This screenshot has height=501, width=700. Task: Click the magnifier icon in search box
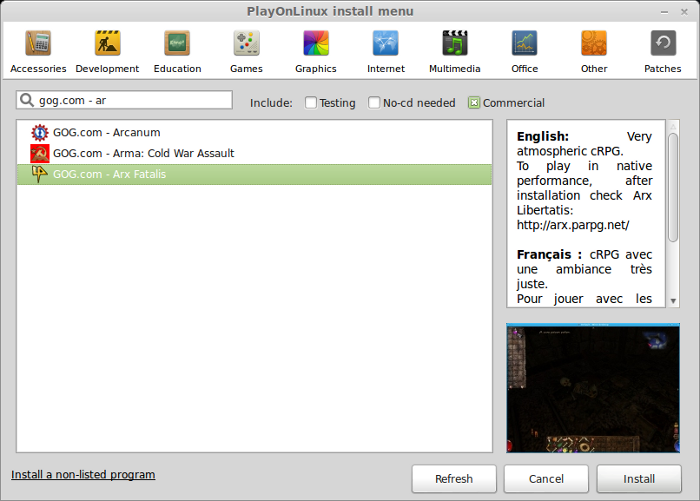coord(27,100)
